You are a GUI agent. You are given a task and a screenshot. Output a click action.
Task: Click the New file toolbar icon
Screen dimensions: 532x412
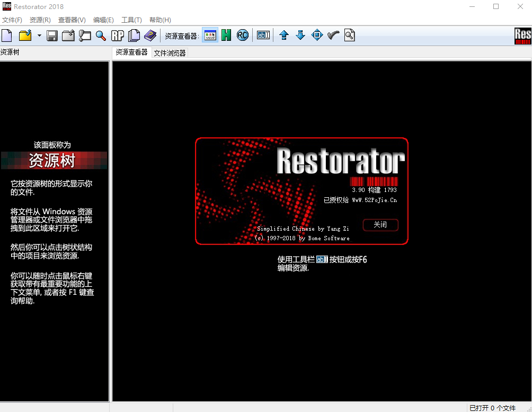click(x=7, y=35)
